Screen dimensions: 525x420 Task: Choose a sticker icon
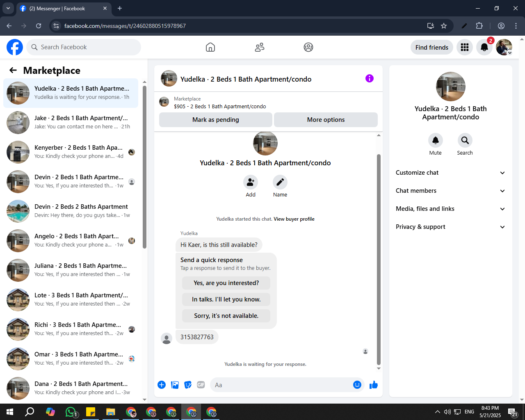click(188, 385)
